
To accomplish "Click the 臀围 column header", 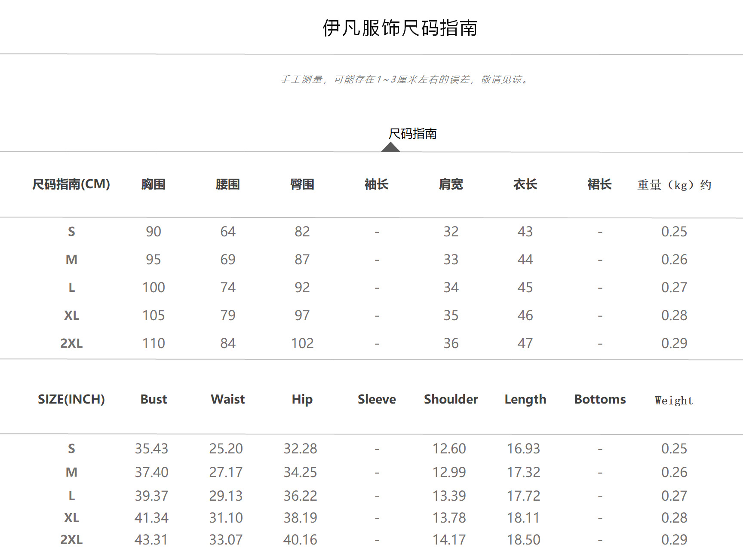I will click(x=302, y=184).
